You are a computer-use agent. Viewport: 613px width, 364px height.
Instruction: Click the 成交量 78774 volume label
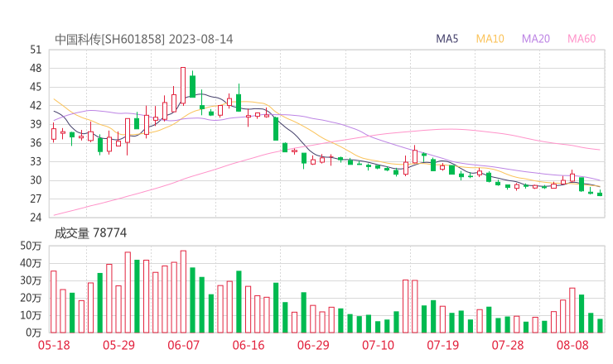pos(90,233)
